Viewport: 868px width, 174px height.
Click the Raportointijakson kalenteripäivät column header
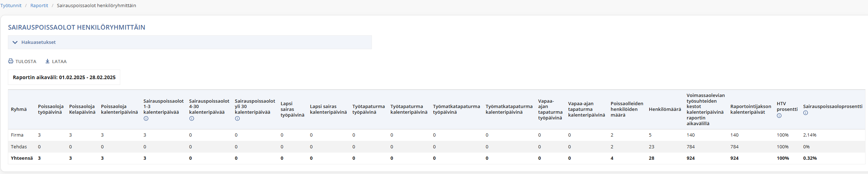click(751, 109)
